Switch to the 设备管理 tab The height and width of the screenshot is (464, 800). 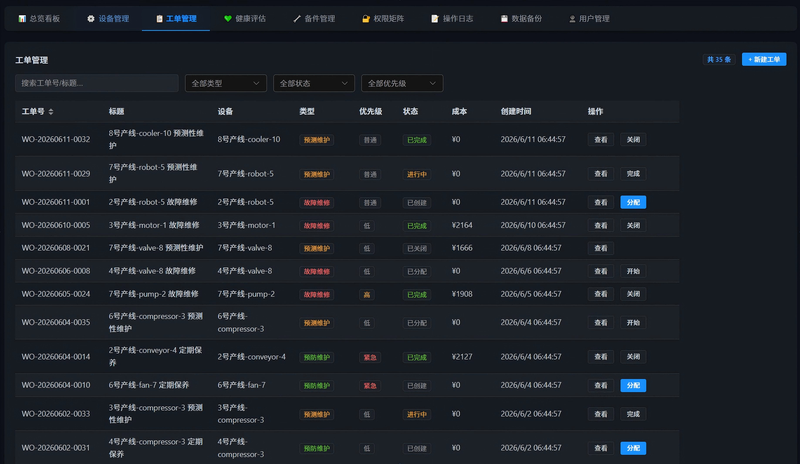pyautogui.click(x=108, y=19)
